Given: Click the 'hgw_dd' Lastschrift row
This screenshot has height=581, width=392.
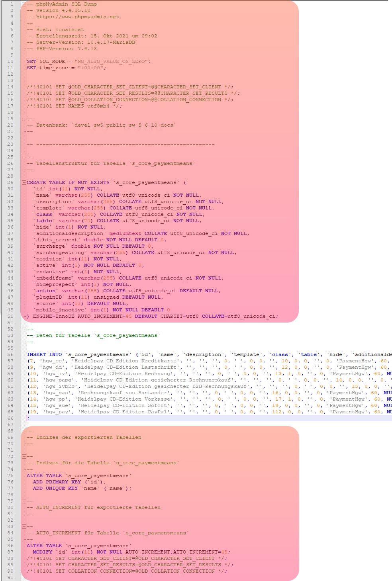Looking at the screenshot, I should coord(209,367).
